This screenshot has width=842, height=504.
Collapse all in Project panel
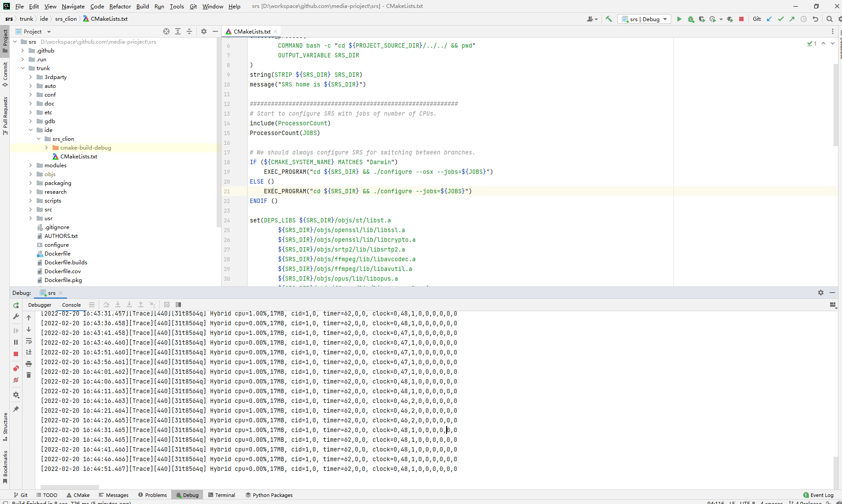pyautogui.click(x=189, y=31)
